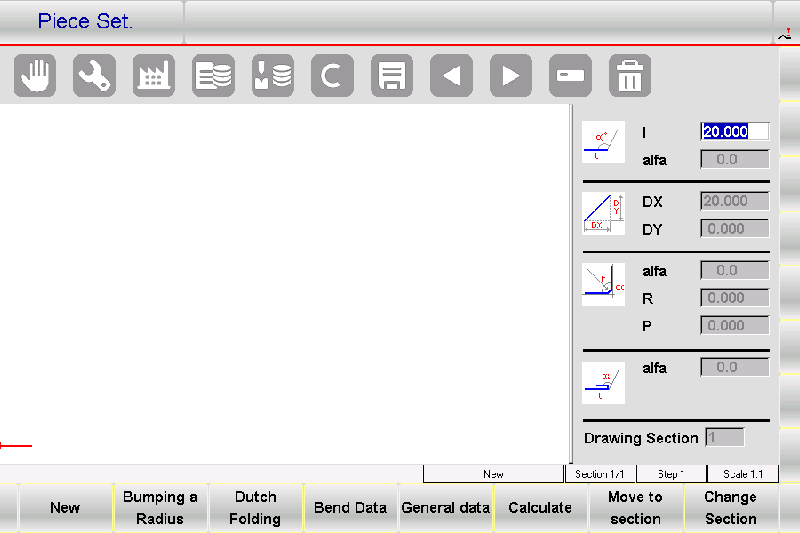The image size is (800, 533).
Task: Click the trash delete icon
Action: pyautogui.click(x=630, y=75)
